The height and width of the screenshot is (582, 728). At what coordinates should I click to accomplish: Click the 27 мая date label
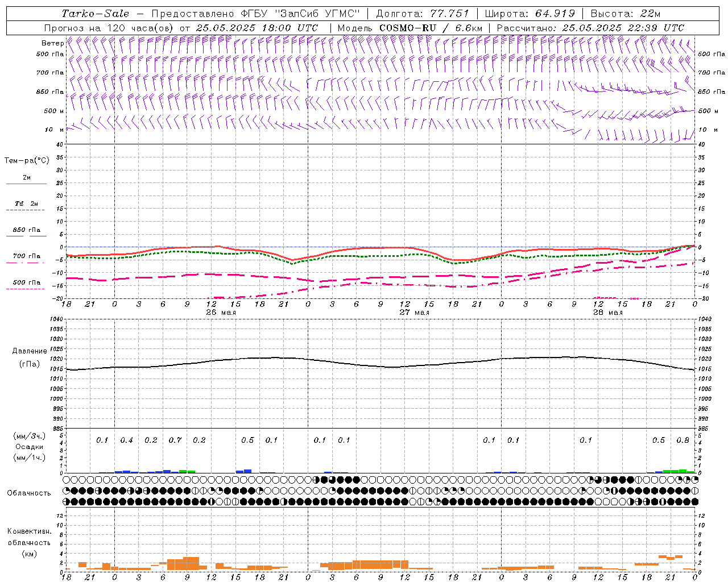pyautogui.click(x=414, y=313)
